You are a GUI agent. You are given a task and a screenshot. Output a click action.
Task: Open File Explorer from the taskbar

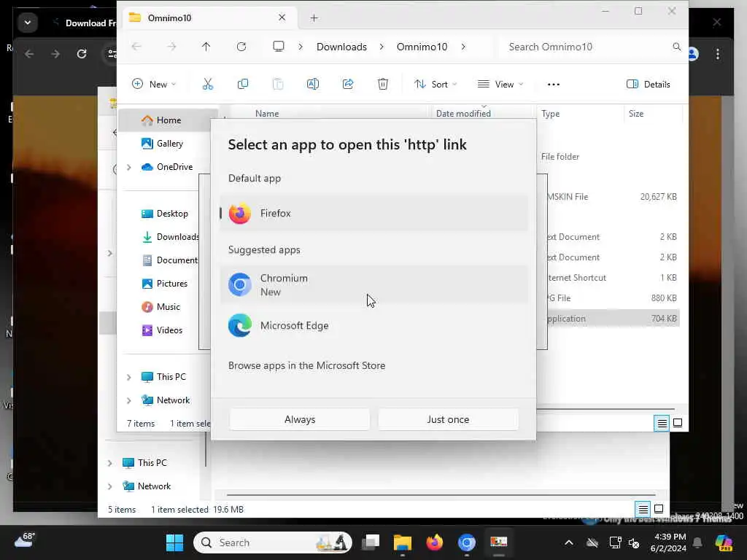tap(403, 542)
